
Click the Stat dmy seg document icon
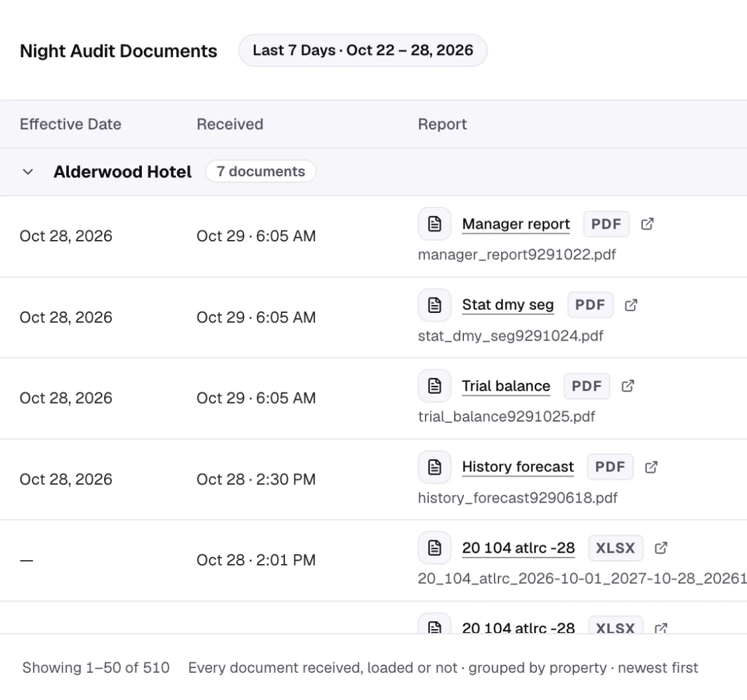point(435,304)
